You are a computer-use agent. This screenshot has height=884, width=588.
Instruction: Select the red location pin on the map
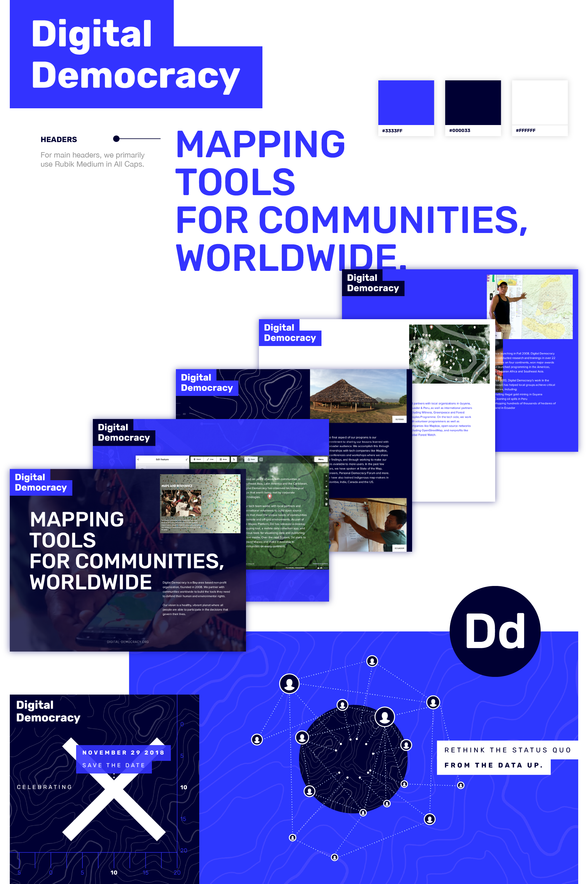[270, 497]
